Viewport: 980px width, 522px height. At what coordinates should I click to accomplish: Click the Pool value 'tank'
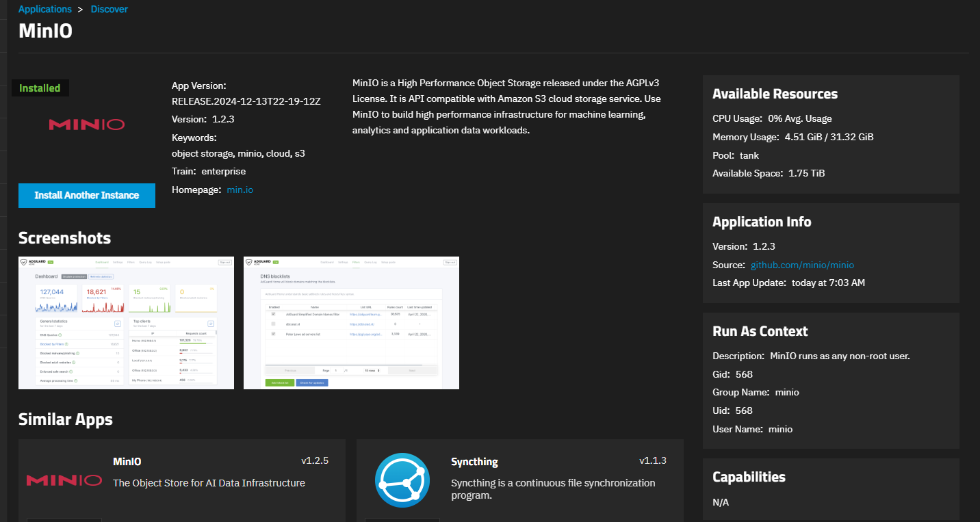[749, 155]
